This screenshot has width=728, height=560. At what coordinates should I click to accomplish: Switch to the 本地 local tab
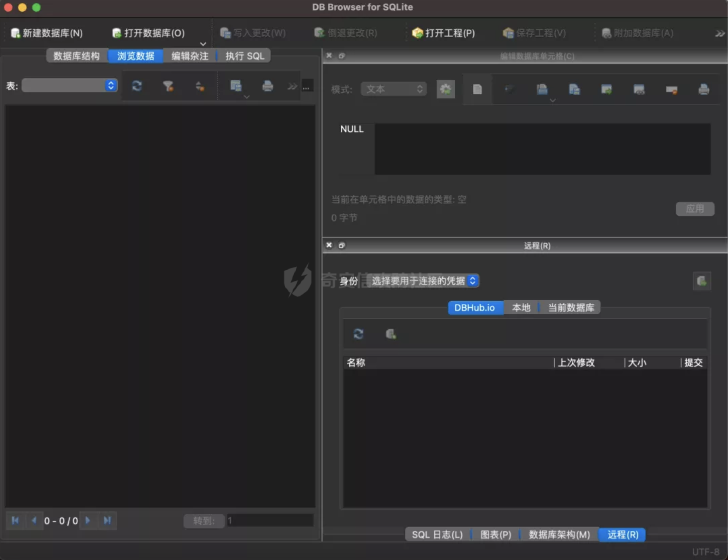click(521, 308)
